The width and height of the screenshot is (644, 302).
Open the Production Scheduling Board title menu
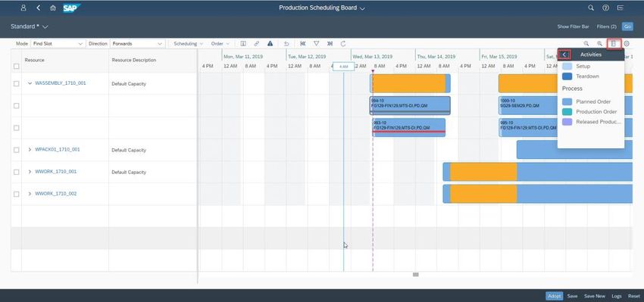(x=322, y=8)
